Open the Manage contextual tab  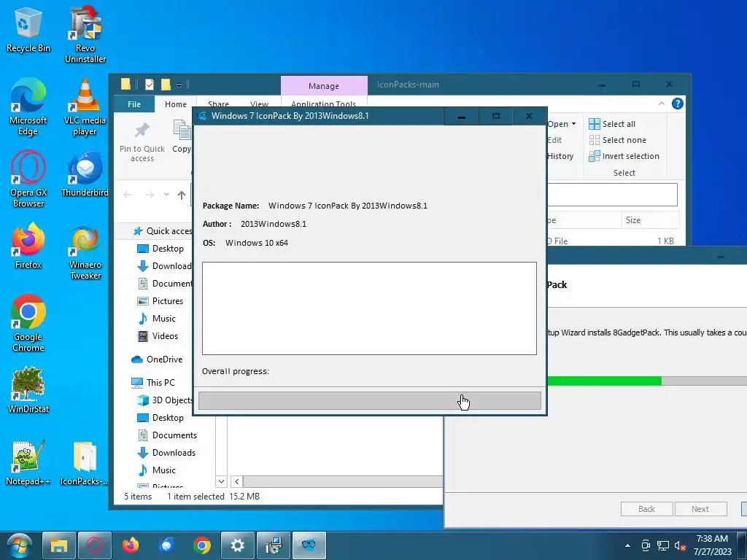point(324,86)
